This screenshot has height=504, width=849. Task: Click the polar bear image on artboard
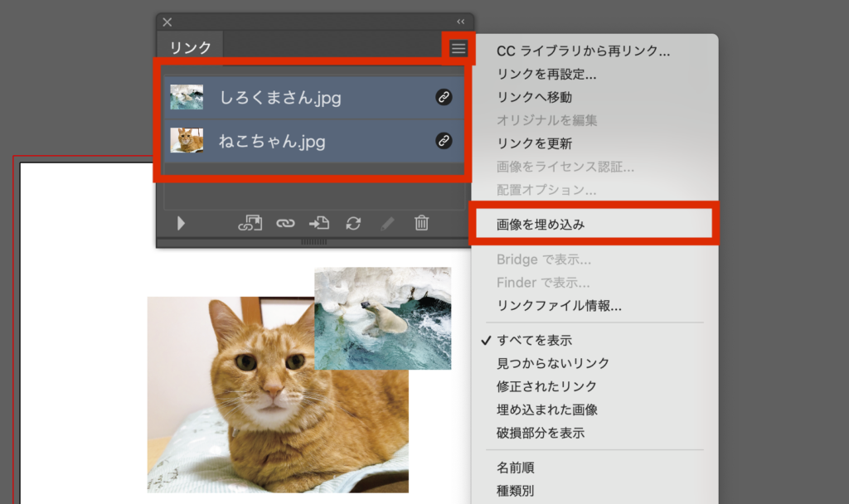click(x=383, y=318)
